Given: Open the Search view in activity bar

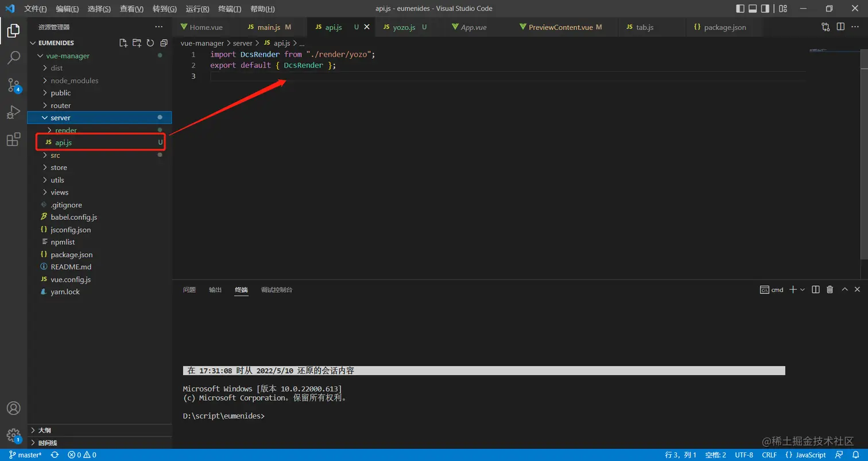Looking at the screenshot, I should click(13, 58).
